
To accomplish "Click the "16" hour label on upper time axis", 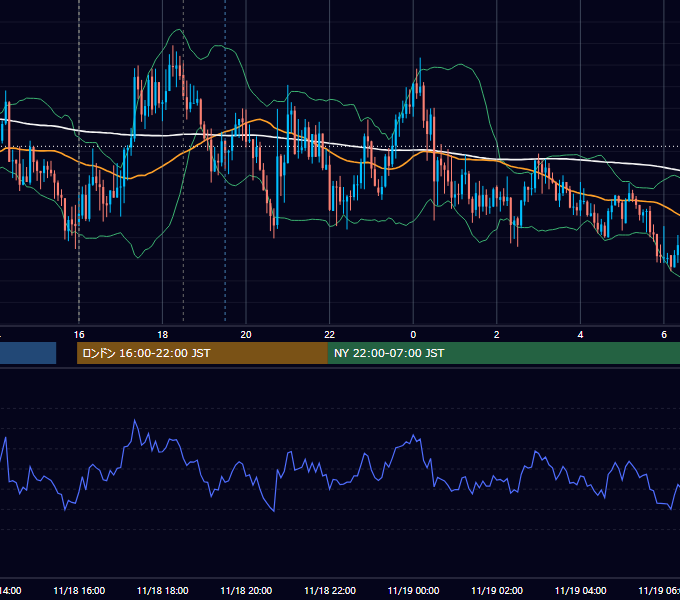I will (x=79, y=335).
